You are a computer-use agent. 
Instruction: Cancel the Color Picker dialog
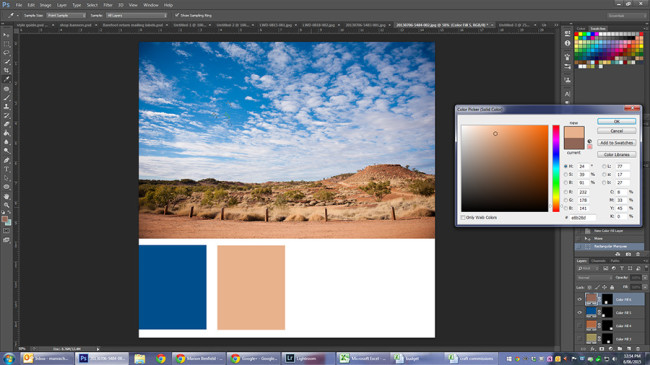[x=616, y=131]
